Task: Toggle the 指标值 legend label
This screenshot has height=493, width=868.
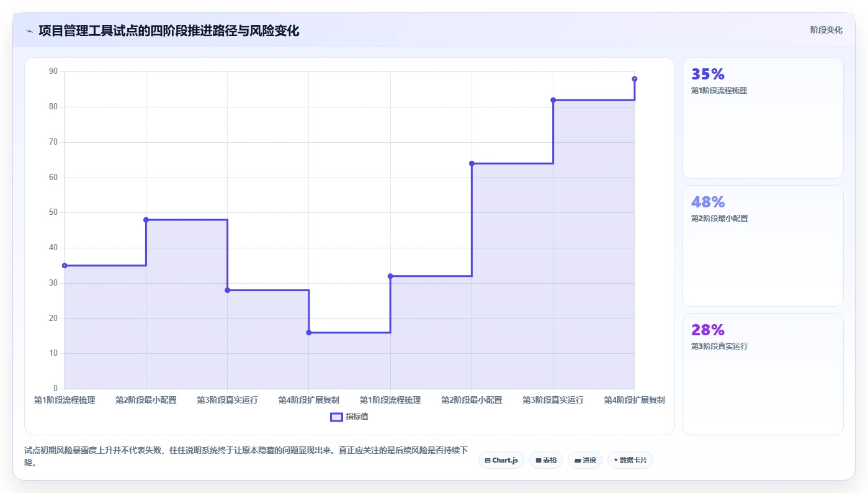Action: 357,417
